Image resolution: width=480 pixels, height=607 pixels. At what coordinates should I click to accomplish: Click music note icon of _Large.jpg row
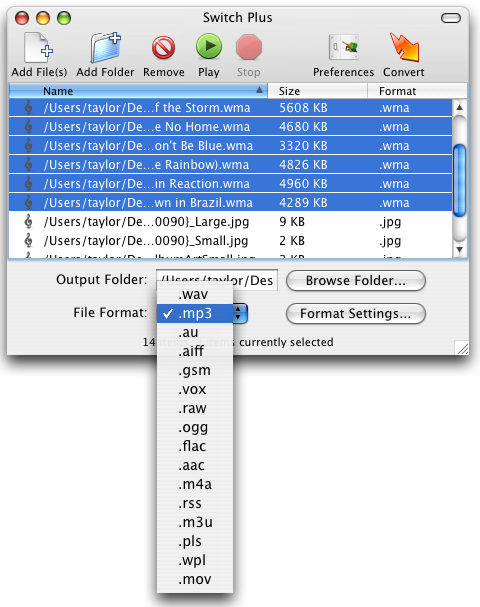28,221
